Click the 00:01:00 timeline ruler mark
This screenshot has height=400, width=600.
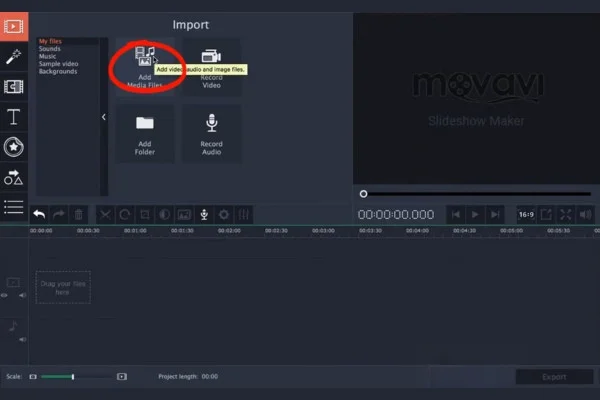135,230
